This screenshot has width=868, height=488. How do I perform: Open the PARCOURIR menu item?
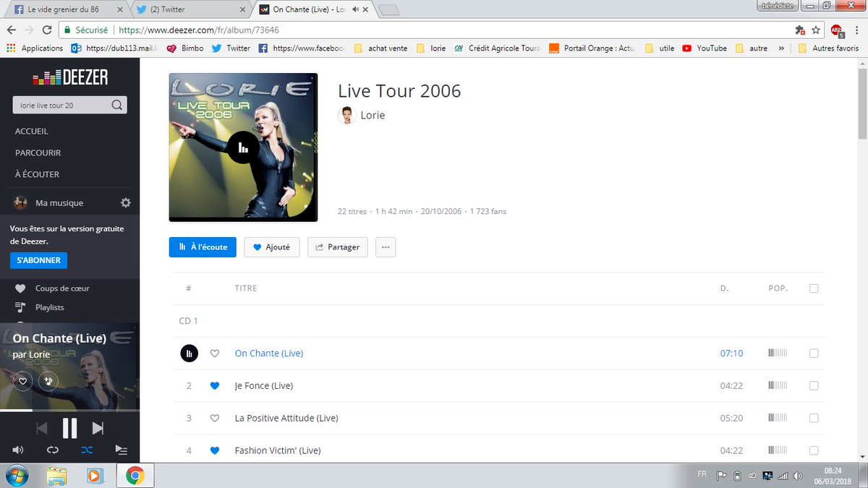(x=38, y=153)
